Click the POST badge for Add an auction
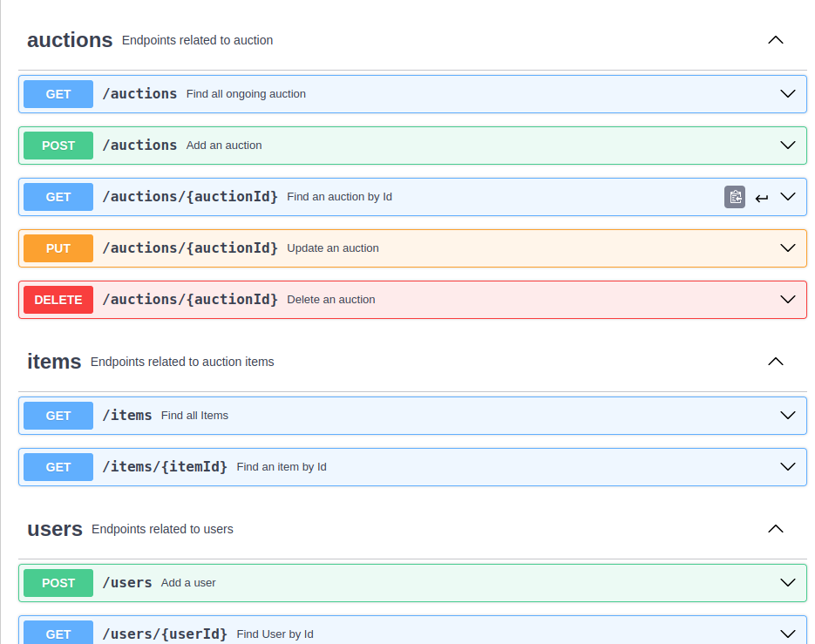The image size is (815, 644). 58,146
